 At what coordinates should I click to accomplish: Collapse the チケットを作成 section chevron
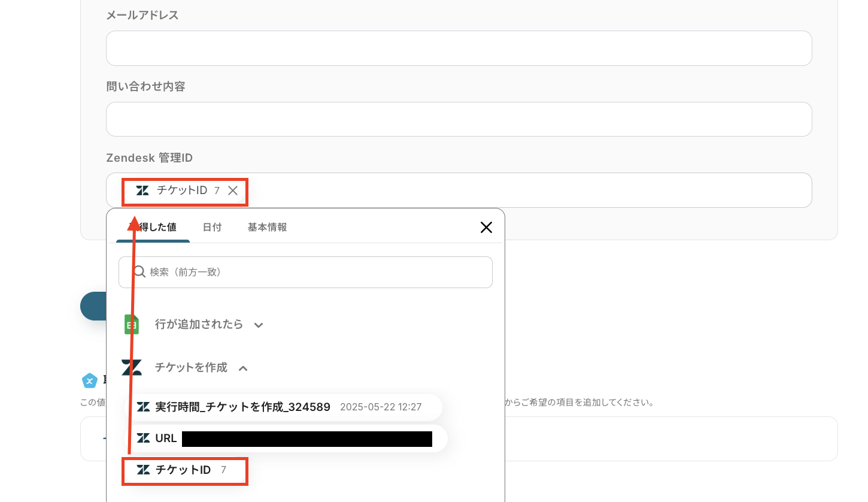(243, 368)
